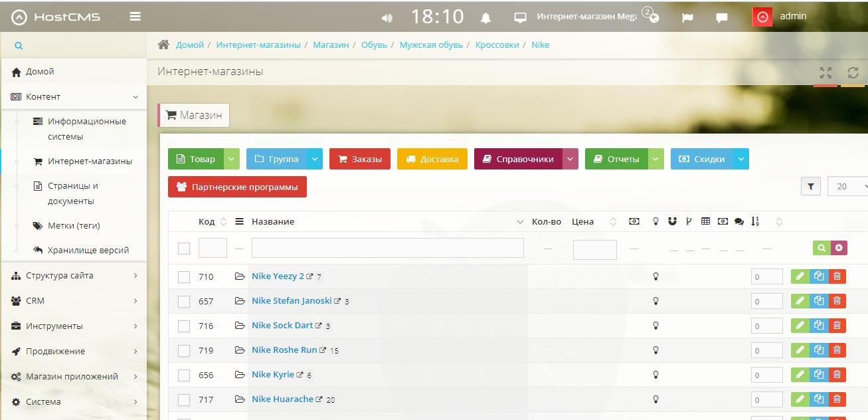Screen dimensions: 868x420
Task: Open the Скидки dropdown arrow
Action: point(741,159)
